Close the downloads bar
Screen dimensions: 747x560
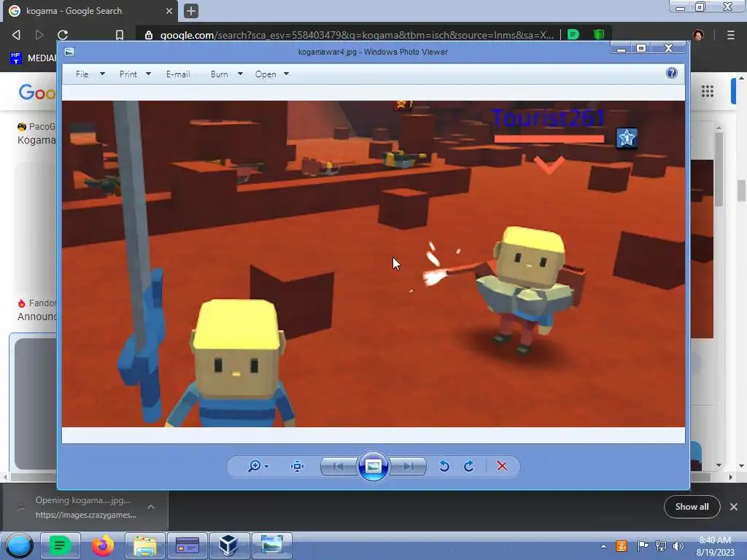click(734, 507)
